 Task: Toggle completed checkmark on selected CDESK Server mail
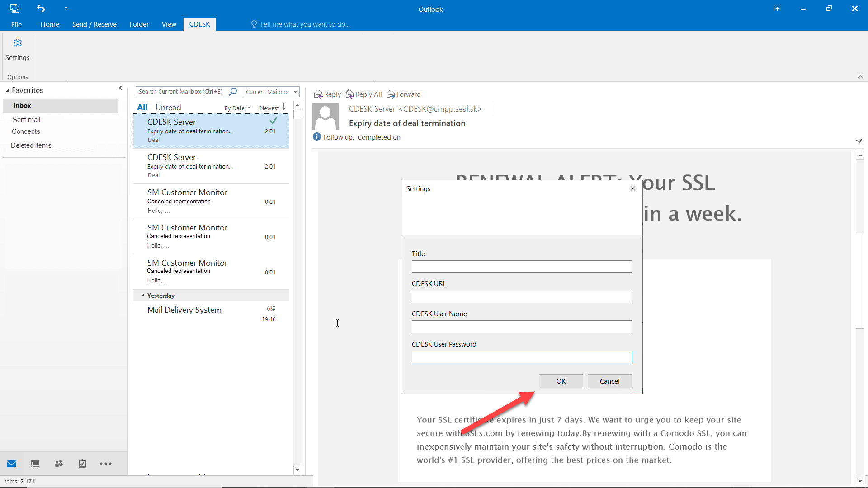(273, 121)
